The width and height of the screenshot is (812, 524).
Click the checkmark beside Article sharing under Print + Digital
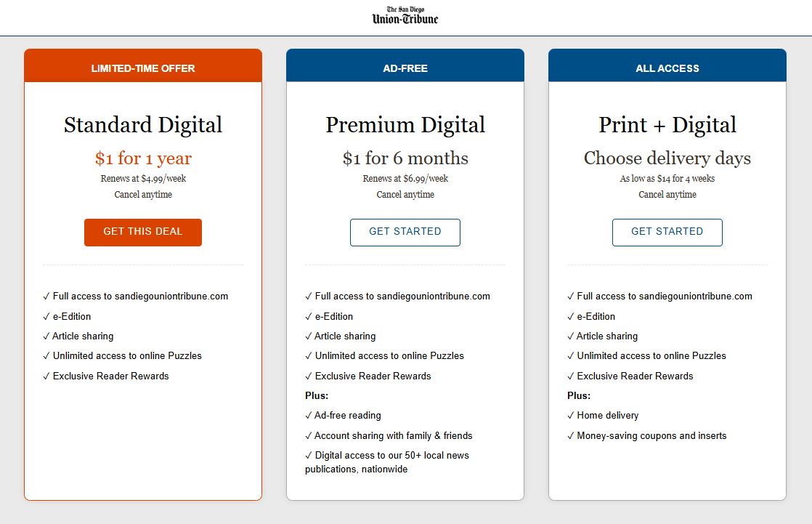pos(571,336)
